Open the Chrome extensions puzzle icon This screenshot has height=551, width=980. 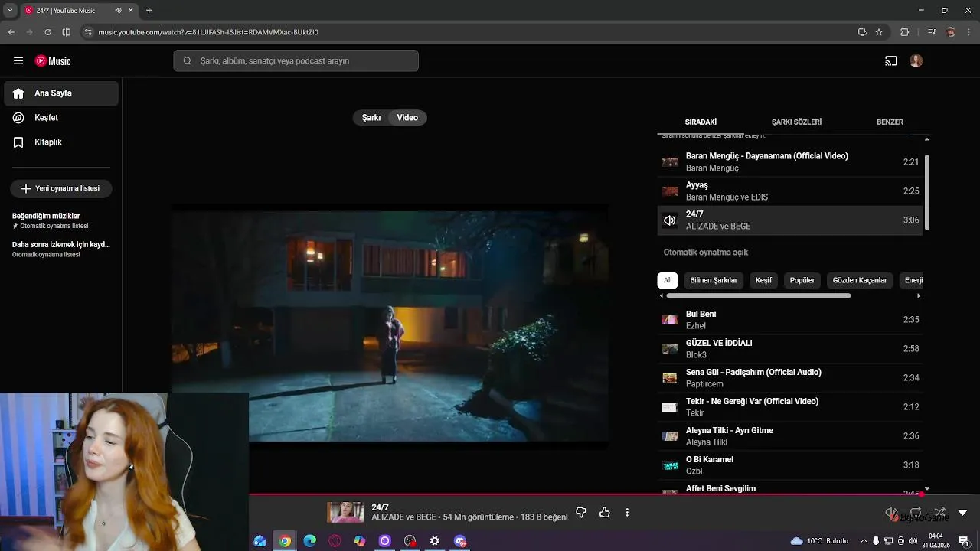click(x=905, y=32)
